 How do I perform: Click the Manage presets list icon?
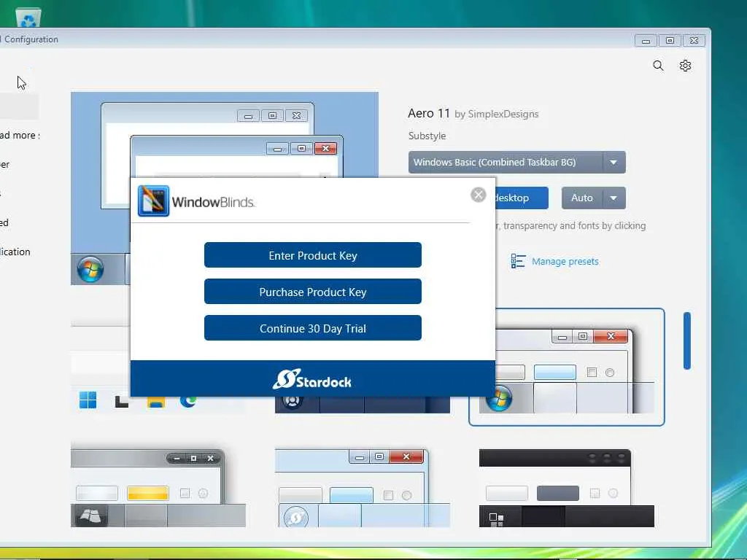coord(519,261)
